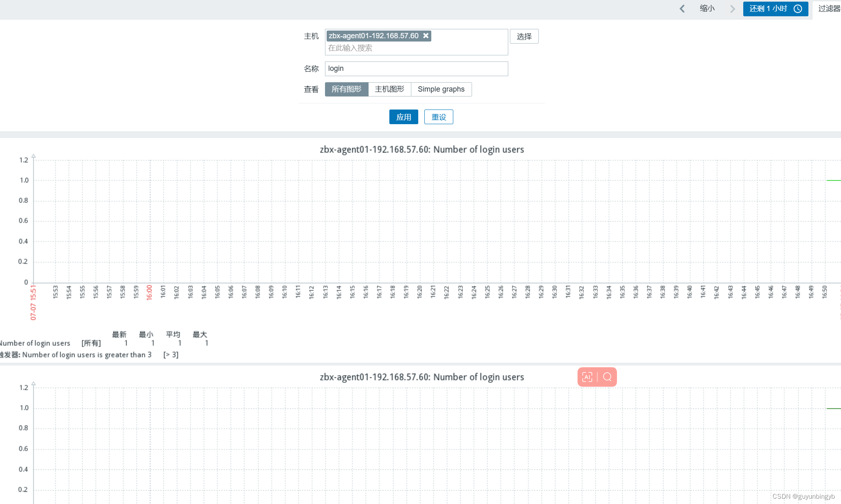Click the 16:00 red time label

149,292
